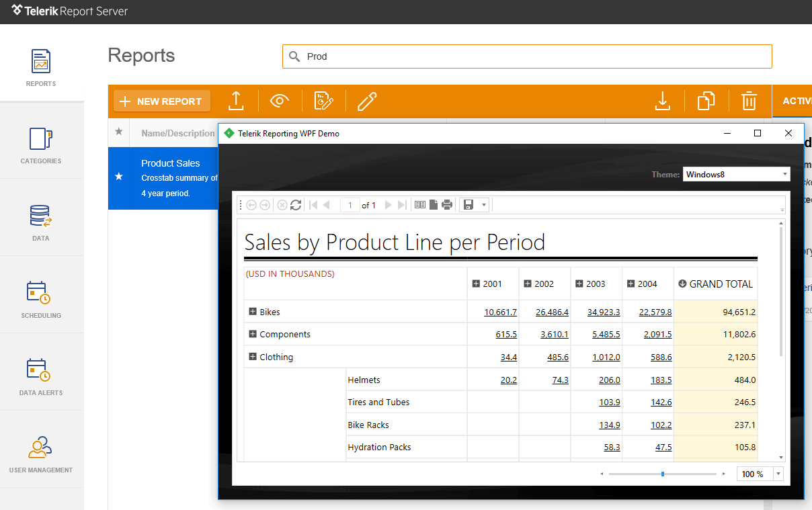Click the trash delete report icon
812x510 pixels.
[749, 101]
